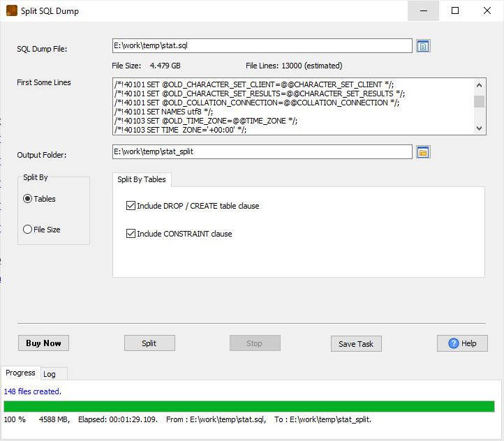The height and width of the screenshot is (441, 504).
Task: Click the blue Help question mark icon
Action: pos(454,343)
